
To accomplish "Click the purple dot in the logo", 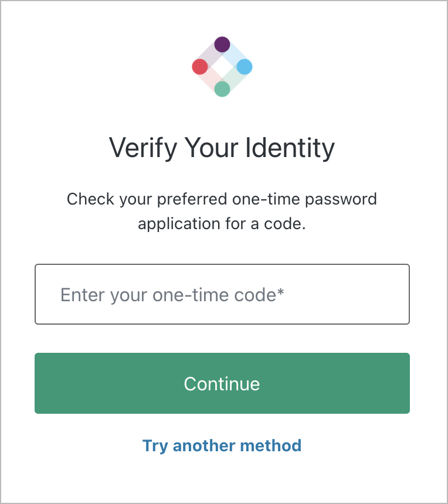I will point(222,44).
